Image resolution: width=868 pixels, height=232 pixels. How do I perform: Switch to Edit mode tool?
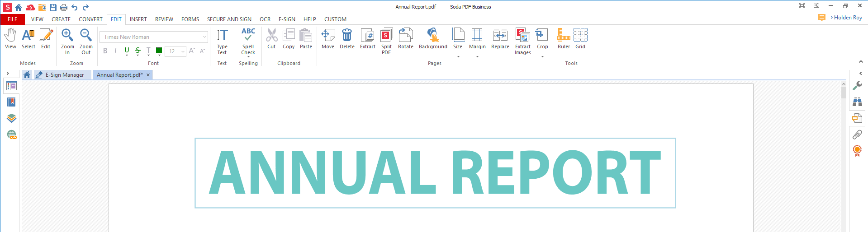[x=46, y=39]
